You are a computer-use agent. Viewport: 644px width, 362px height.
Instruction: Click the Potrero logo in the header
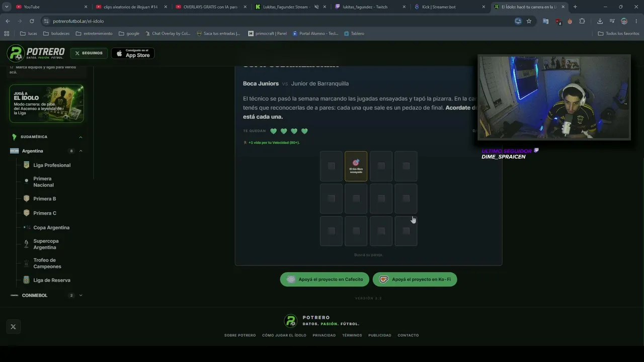click(x=36, y=53)
